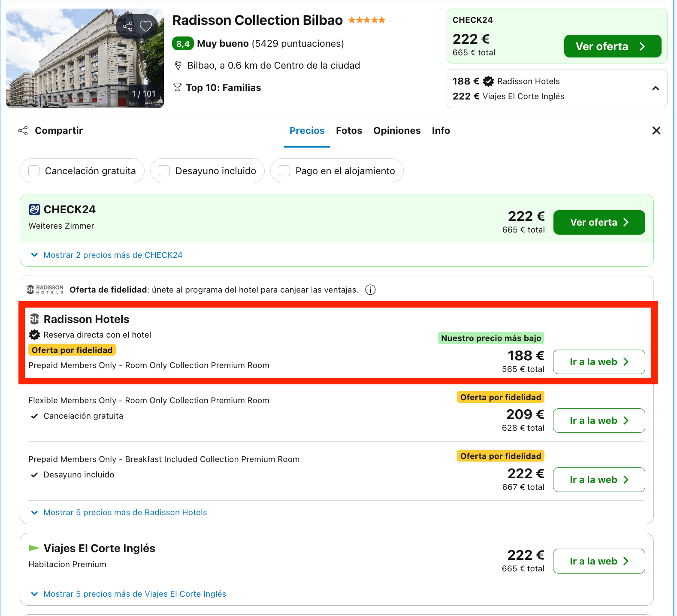Go to web for the 188 € Radisson offer
Screen dimensions: 677x616
(599, 362)
